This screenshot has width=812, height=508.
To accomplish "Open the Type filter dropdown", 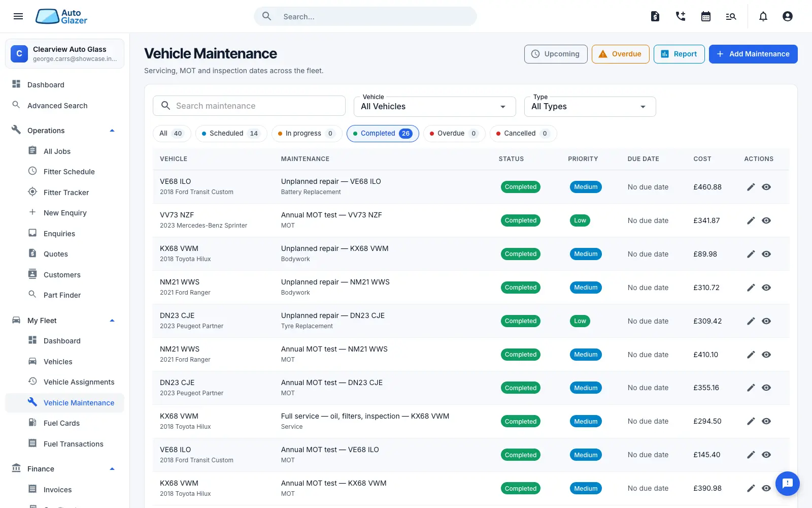I will point(590,107).
